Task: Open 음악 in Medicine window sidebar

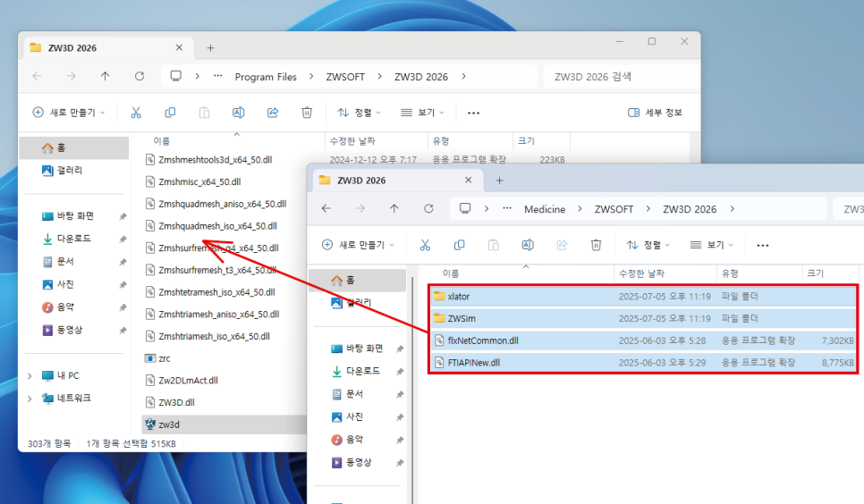Action: (x=347, y=440)
